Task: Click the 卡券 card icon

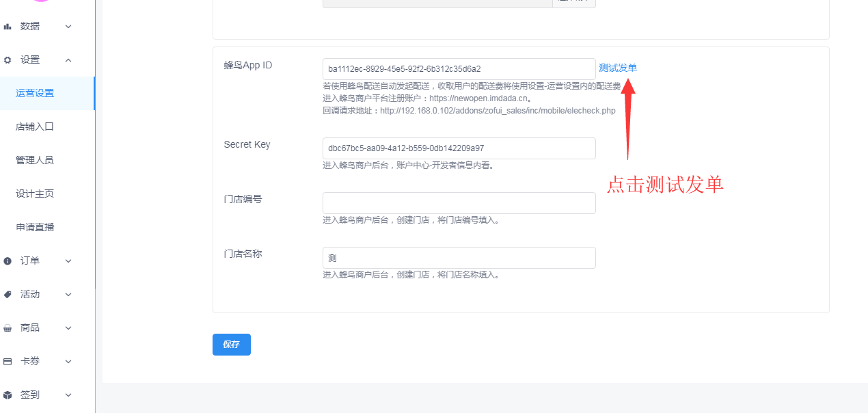Action: click(x=8, y=362)
